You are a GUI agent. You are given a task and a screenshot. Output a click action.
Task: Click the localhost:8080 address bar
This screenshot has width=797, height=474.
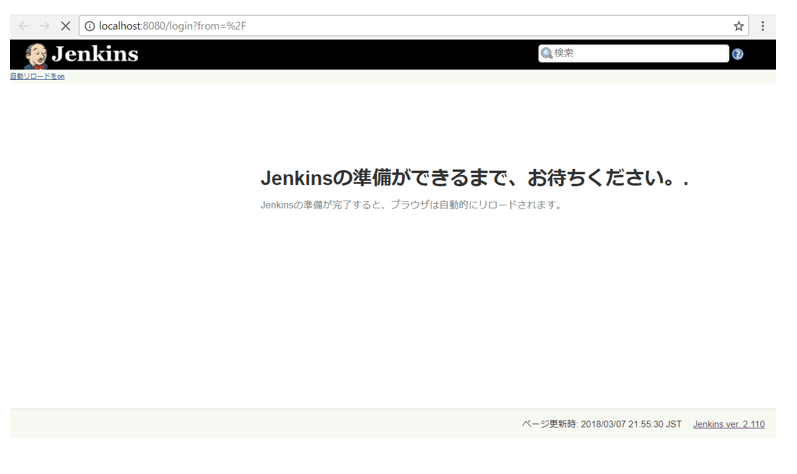(413, 26)
